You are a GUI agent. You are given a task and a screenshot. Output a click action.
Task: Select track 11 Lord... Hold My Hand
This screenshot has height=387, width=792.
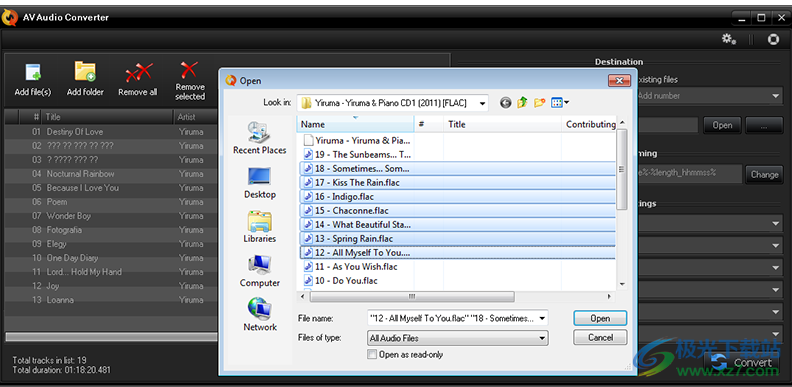pyautogui.click(x=111, y=272)
